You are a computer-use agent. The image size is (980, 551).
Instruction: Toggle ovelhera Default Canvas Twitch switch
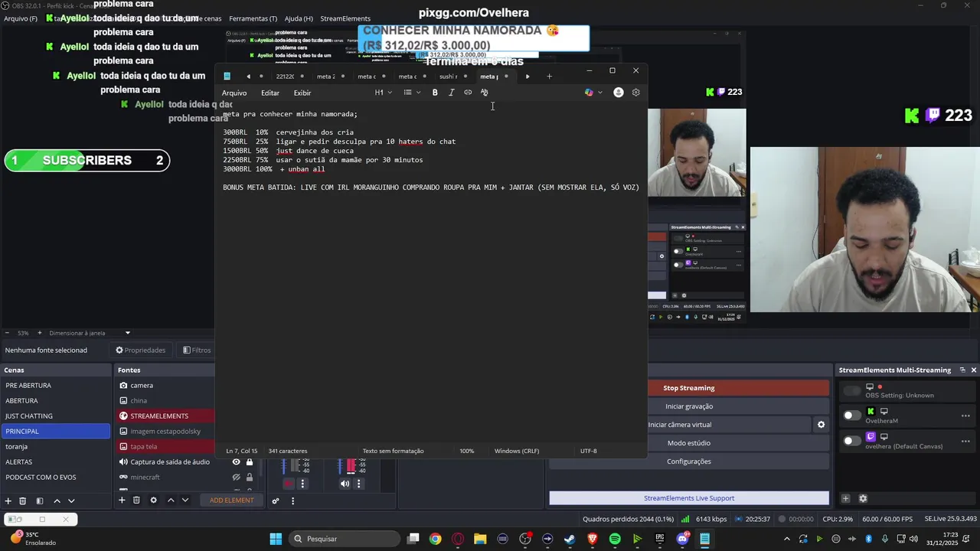851,441
